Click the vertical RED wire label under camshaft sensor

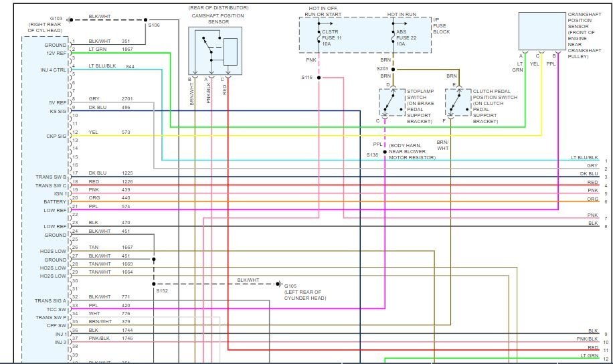point(224,90)
